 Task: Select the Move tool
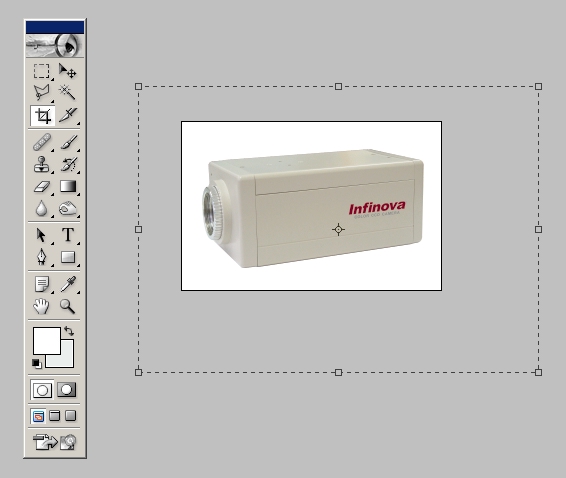point(68,71)
